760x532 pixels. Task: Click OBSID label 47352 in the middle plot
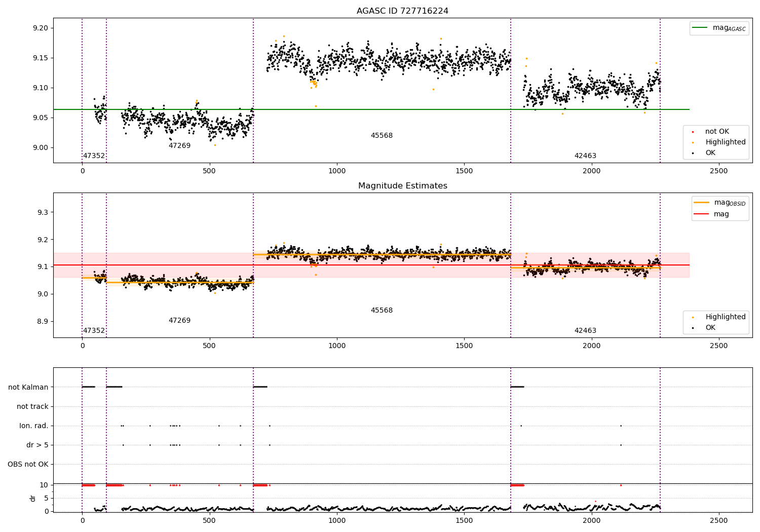(94, 330)
